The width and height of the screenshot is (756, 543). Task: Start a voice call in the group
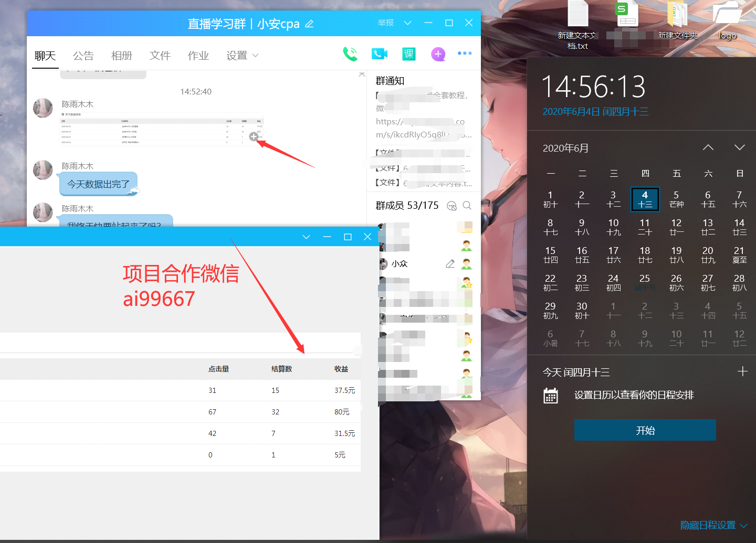pyautogui.click(x=350, y=54)
